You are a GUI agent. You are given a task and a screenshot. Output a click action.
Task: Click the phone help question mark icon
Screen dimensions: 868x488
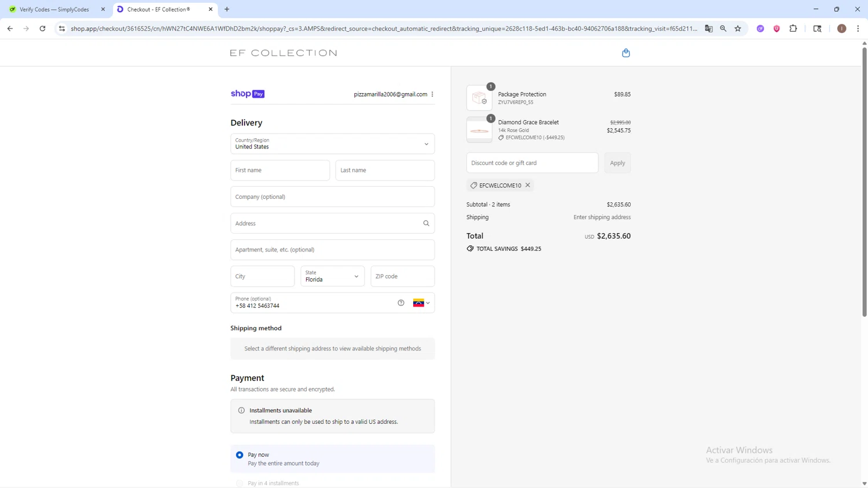tap(401, 303)
